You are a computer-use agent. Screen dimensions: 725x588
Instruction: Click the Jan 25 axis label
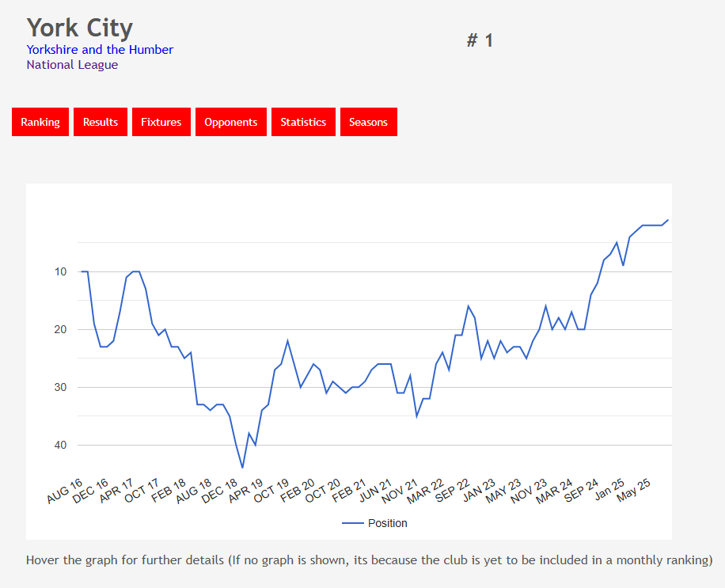click(x=609, y=491)
